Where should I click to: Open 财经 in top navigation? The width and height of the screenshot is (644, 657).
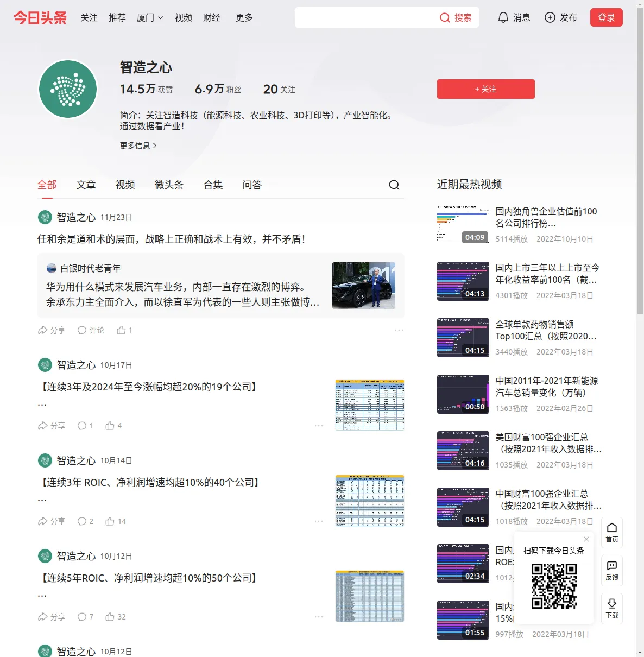pyautogui.click(x=212, y=17)
